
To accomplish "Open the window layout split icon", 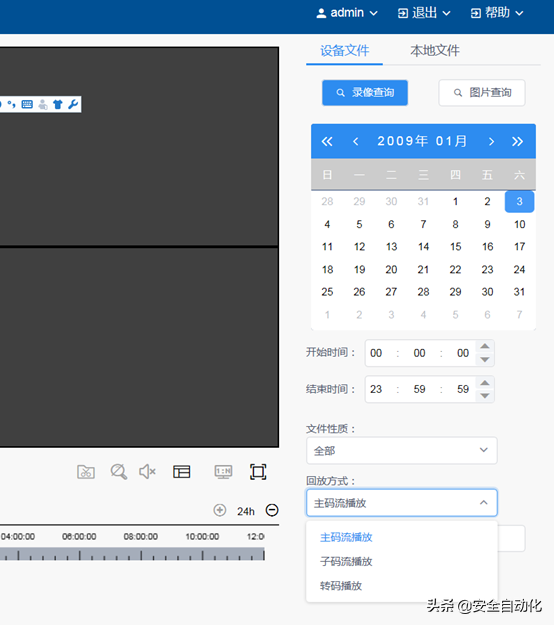I will [x=182, y=472].
